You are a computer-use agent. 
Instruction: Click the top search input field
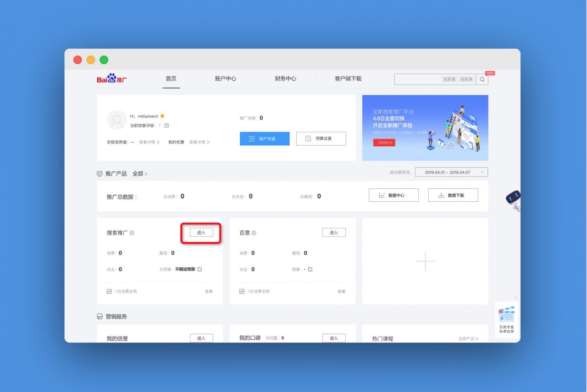(x=418, y=79)
